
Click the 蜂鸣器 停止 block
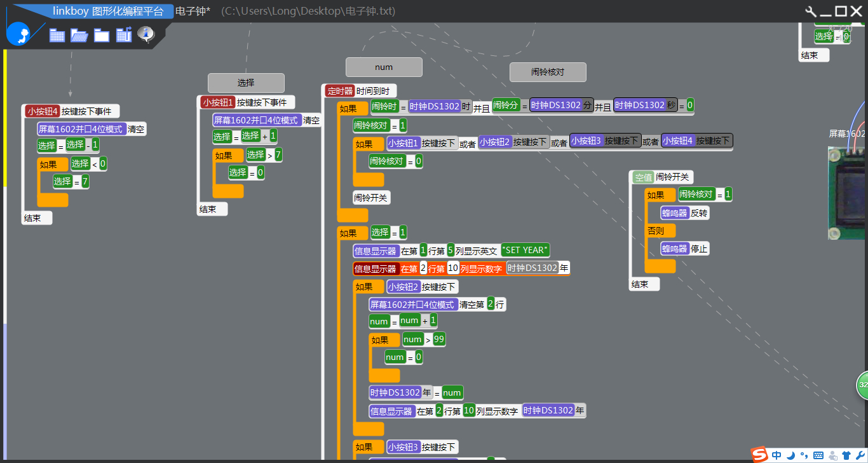pos(684,248)
